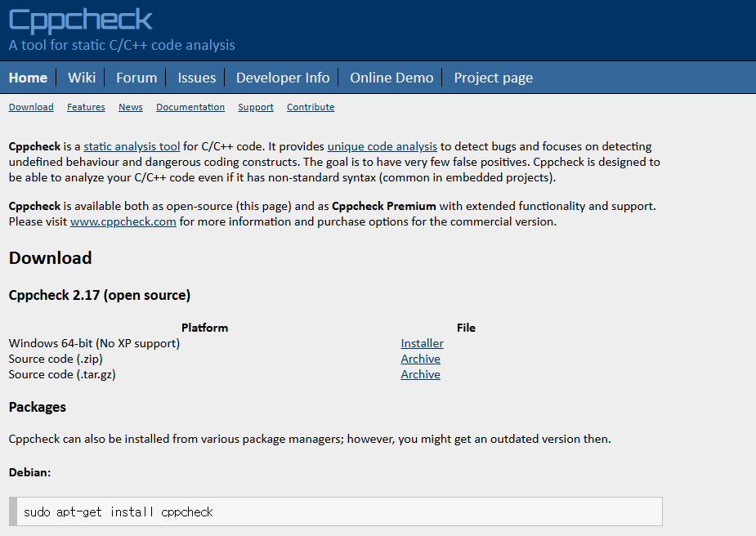Screen dimensions: 756x536
Task: Open the News link
Action: pos(131,107)
